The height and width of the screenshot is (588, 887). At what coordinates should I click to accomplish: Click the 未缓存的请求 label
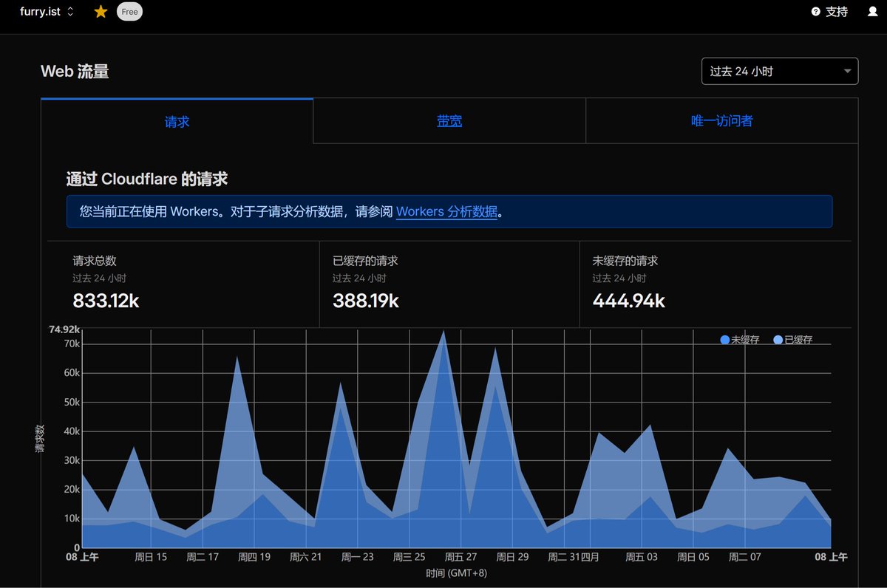coord(625,261)
